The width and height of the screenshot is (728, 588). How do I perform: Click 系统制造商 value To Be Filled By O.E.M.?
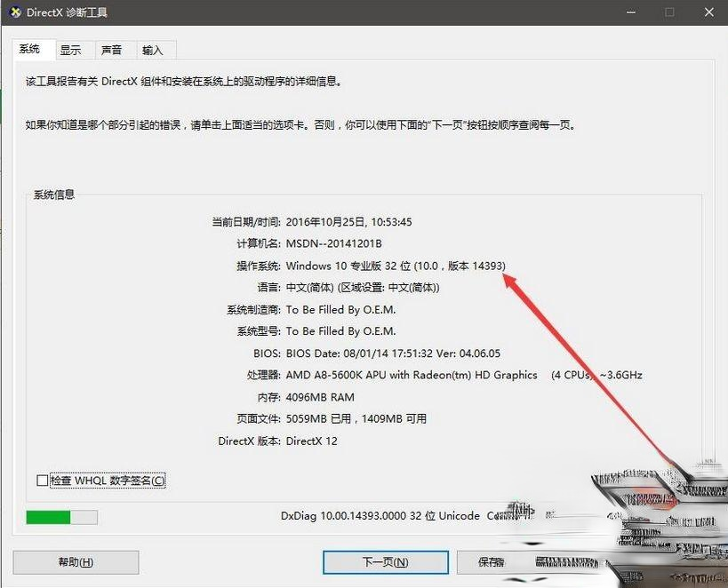click(x=340, y=310)
